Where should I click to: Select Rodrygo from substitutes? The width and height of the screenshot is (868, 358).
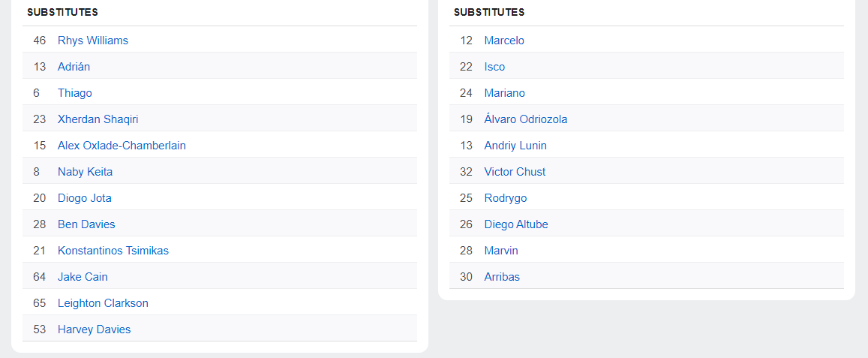pos(505,198)
